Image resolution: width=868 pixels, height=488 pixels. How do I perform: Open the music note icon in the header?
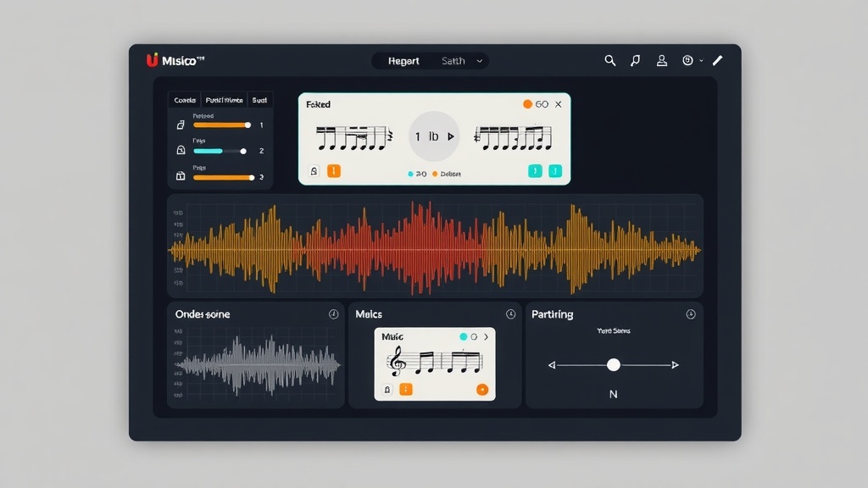coord(635,60)
